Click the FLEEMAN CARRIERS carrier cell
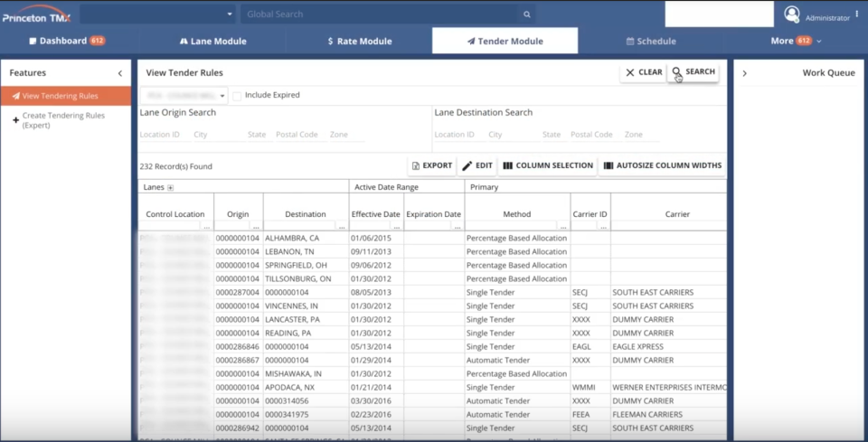Screen dimensions: 868x442 [669, 414]
